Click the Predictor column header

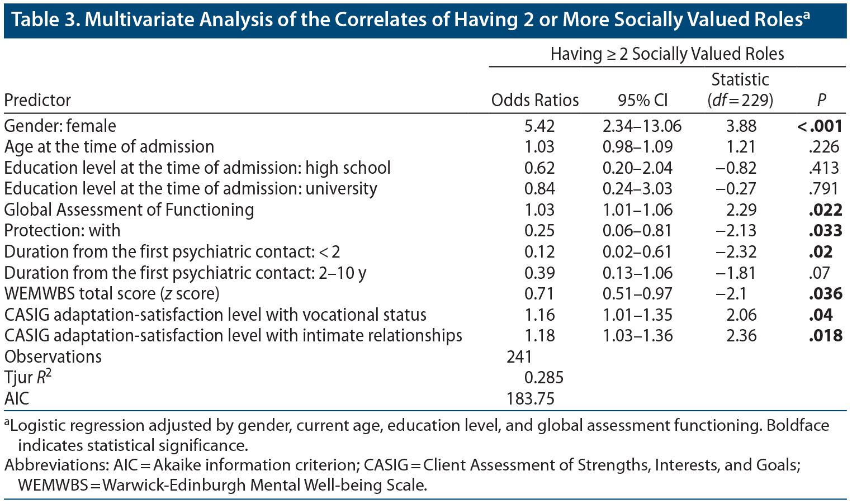pos(37,100)
